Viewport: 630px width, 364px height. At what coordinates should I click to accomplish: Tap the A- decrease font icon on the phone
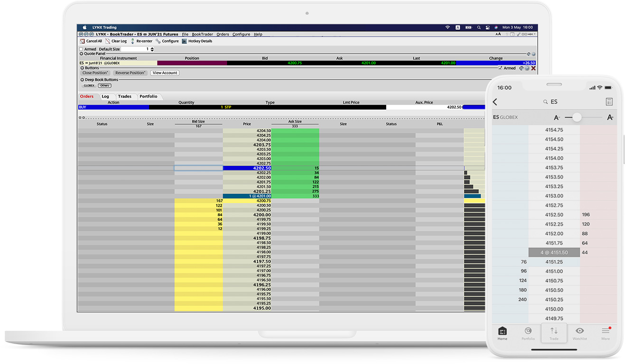[557, 117]
